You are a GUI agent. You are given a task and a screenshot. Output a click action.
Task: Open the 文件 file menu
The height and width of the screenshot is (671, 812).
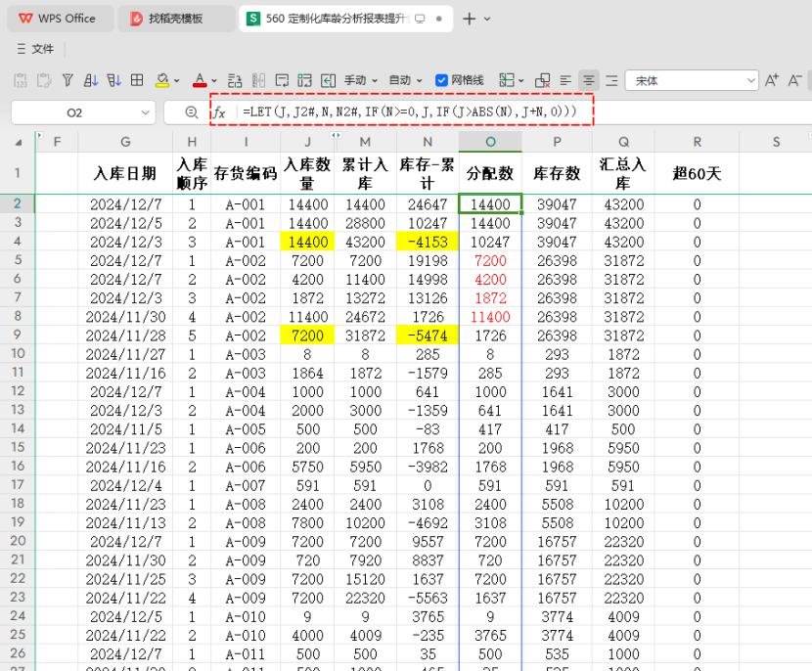35,49
